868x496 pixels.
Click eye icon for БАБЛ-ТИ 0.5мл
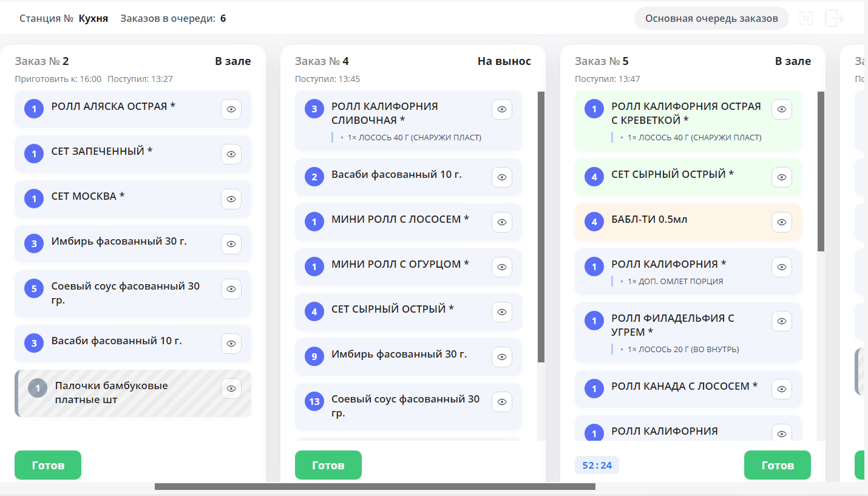point(782,222)
